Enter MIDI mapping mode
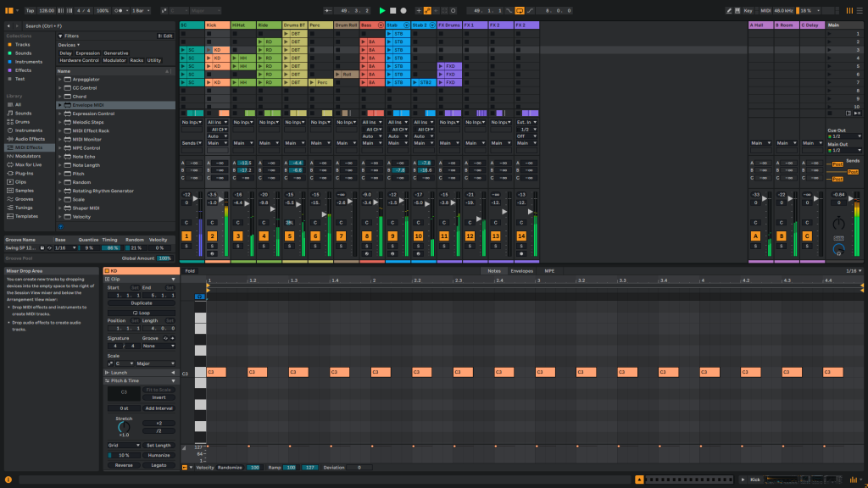The image size is (868, 488). click(765, 11)
